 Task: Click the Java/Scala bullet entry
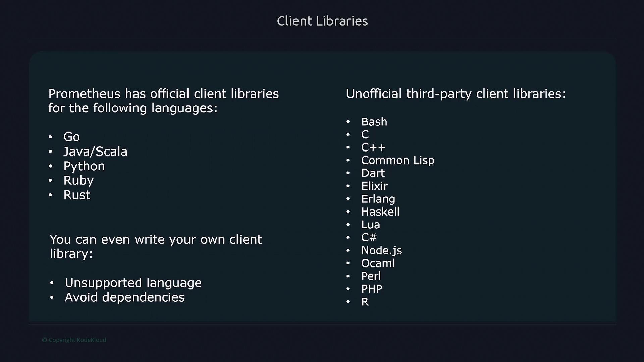(95, 152)
